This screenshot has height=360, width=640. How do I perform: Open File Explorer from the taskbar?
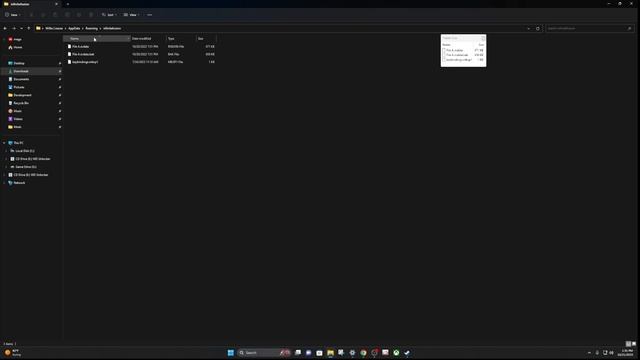[330, 353]
